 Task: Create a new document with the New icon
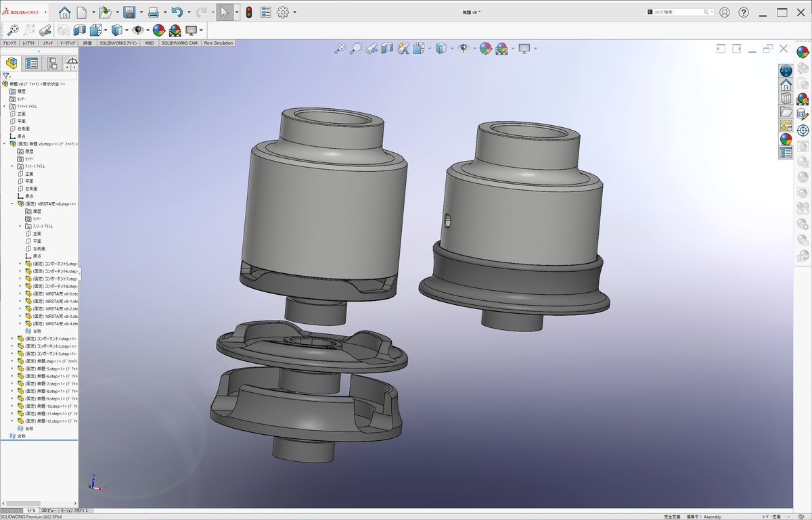82,12
